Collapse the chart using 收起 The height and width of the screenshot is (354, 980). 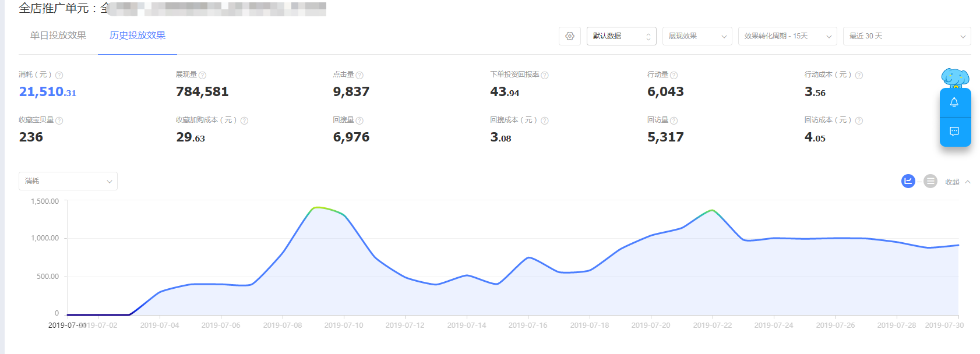957,182
